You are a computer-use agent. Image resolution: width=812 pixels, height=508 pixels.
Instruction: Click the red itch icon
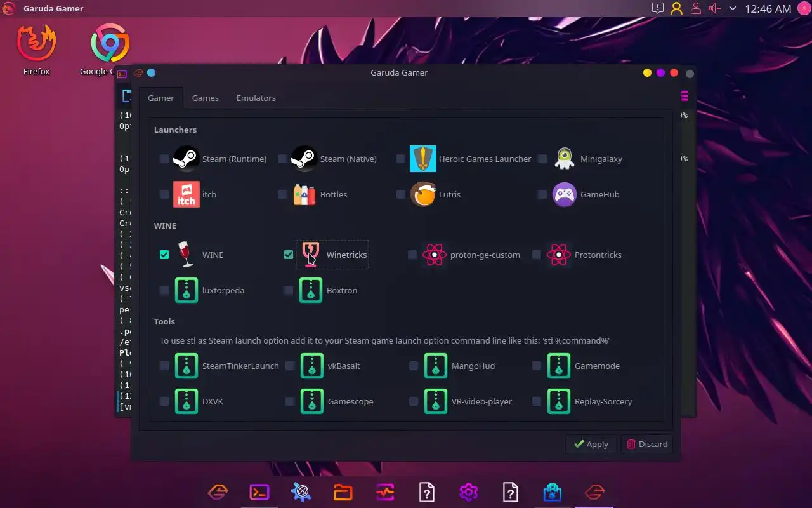187,194
